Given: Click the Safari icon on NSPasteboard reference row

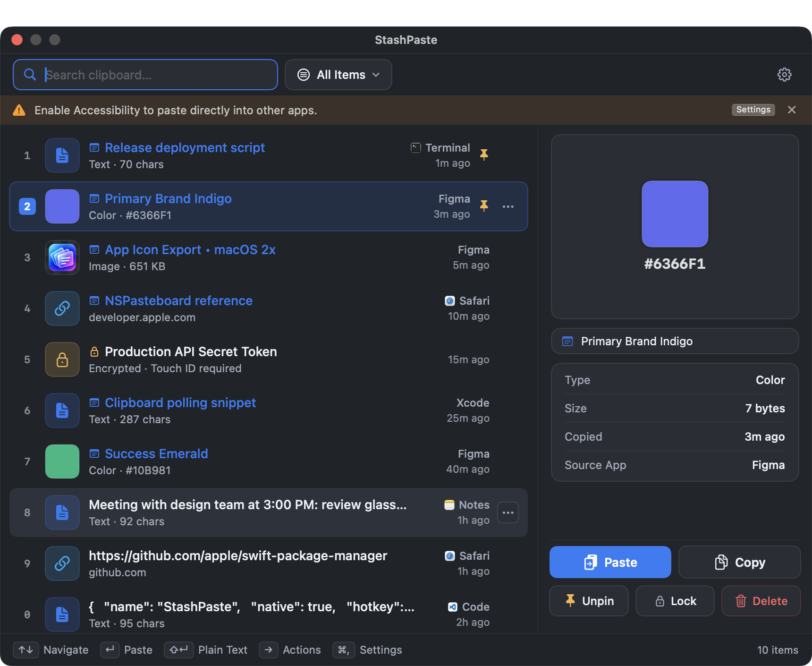Looking at the screenshot, I should [x=450, y=301].
